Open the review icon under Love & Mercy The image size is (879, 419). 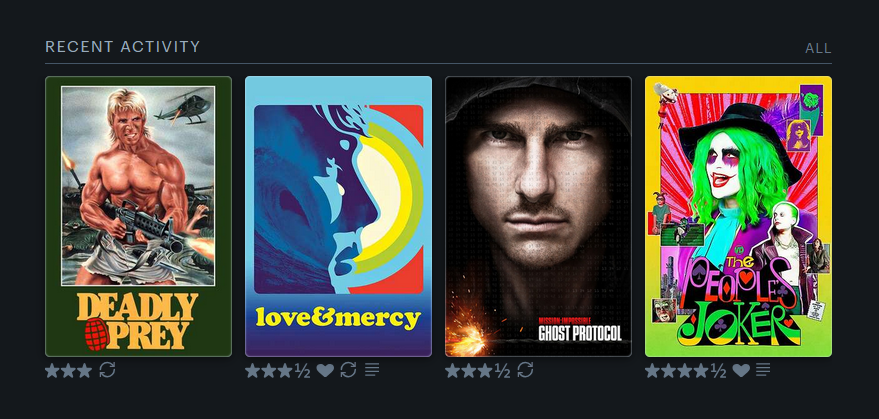click(x=372, y=370)
